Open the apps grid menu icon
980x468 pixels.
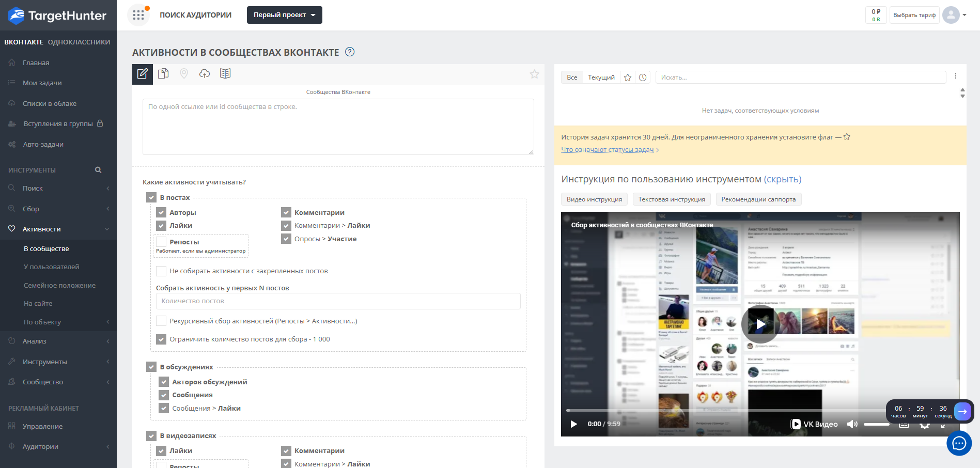138,15
